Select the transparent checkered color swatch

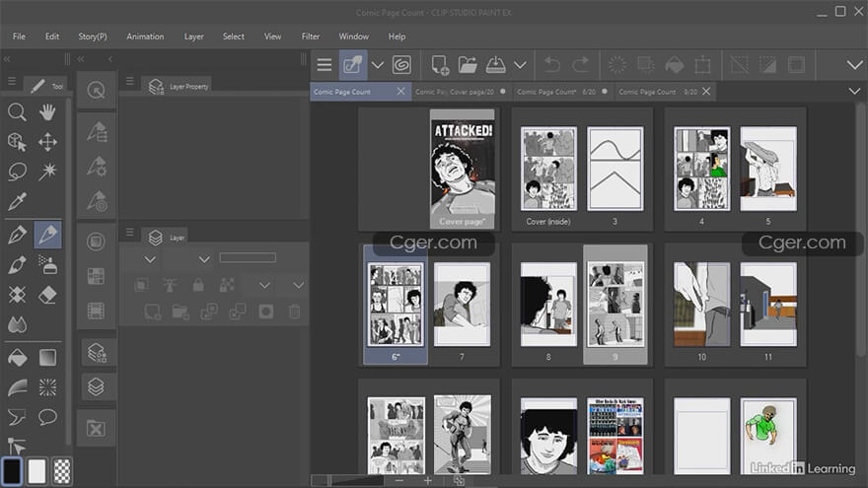click(62, 471)
